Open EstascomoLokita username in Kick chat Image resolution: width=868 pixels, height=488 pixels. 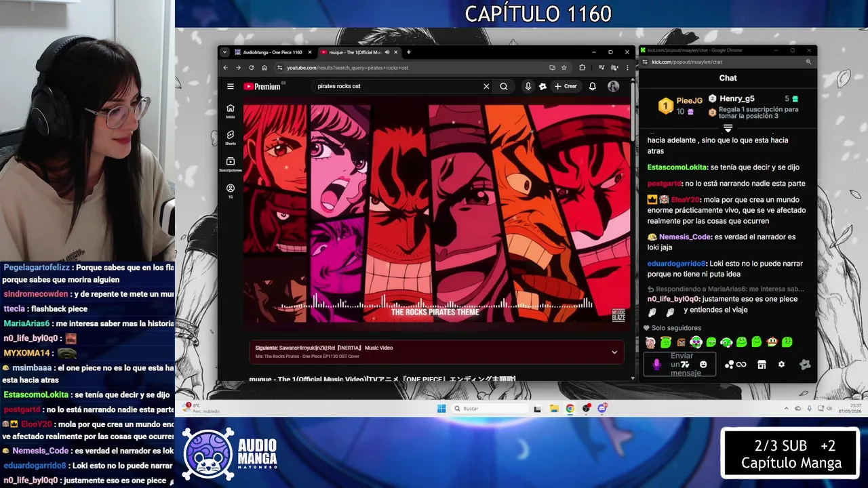(x=677, y=167)
